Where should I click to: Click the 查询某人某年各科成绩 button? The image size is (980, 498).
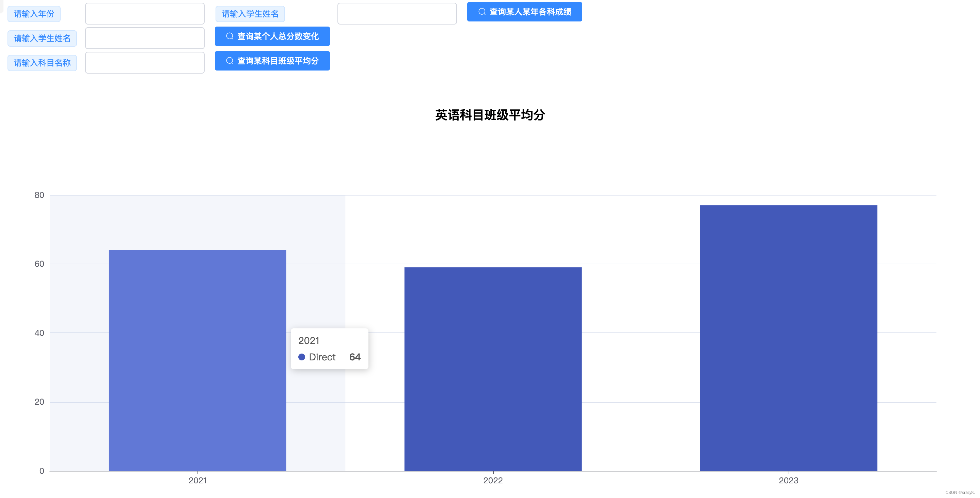[524, 12]
